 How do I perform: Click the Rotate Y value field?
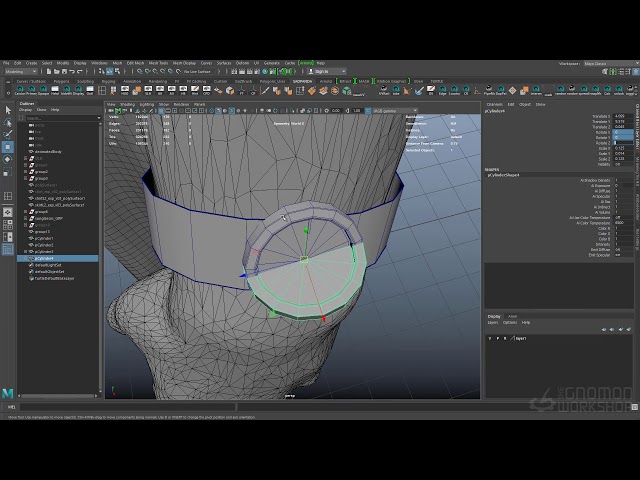[623, 138]
